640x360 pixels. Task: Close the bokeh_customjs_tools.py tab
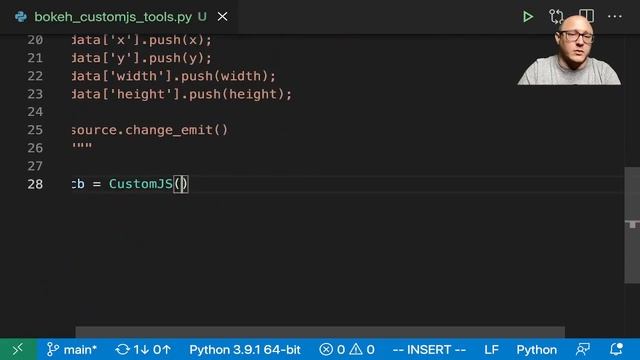point(222,17)
